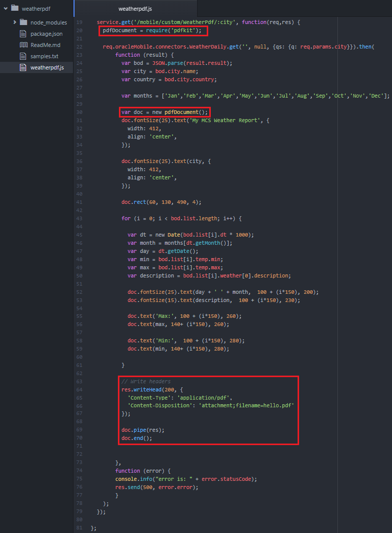Click the 'Content-Disposition' header line
This screenshot has height=533, width=392.
211,406
